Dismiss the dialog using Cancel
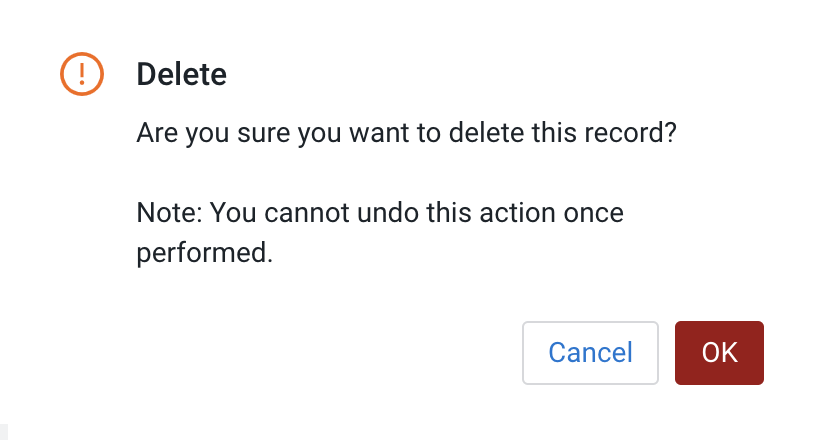Viewport: 820px width, 440px height. pyautogui.click(x=590, y=353)
